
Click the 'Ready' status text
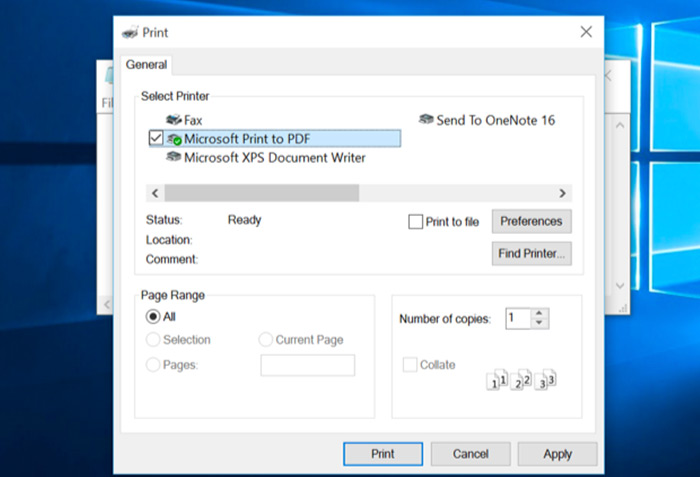coord(244,220)
